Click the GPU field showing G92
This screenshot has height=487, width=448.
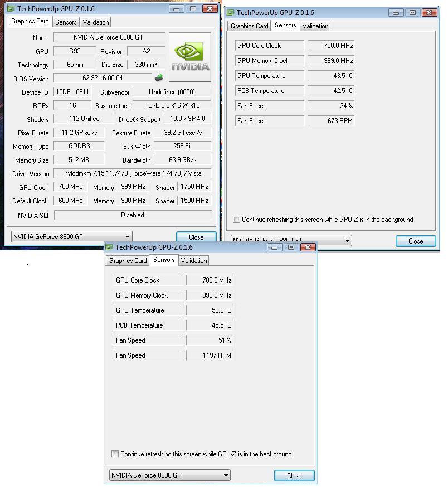(x=75, y=51)
